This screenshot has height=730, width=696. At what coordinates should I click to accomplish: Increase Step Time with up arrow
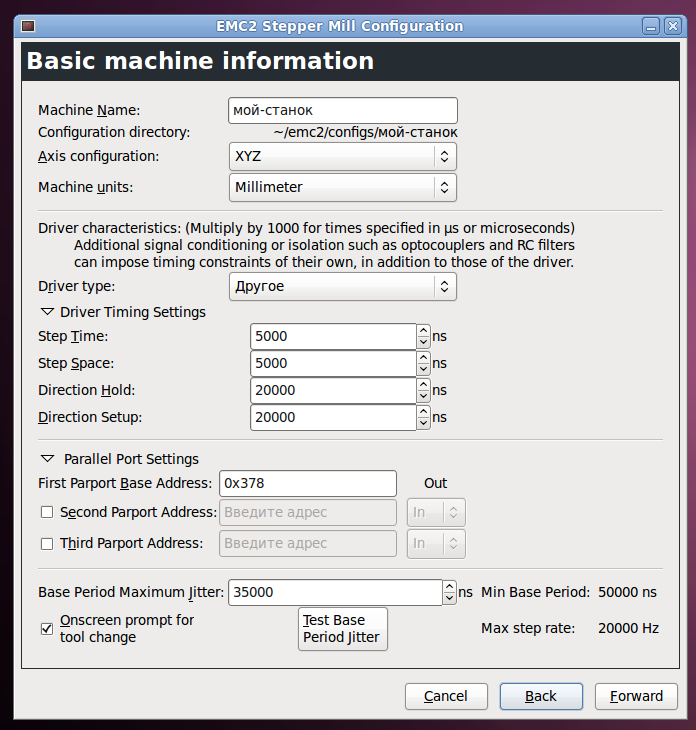423,331
